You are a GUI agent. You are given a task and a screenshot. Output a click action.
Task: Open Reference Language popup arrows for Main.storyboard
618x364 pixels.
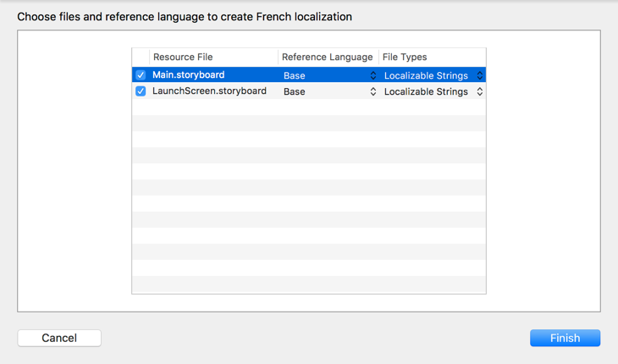tap(372, 75)
